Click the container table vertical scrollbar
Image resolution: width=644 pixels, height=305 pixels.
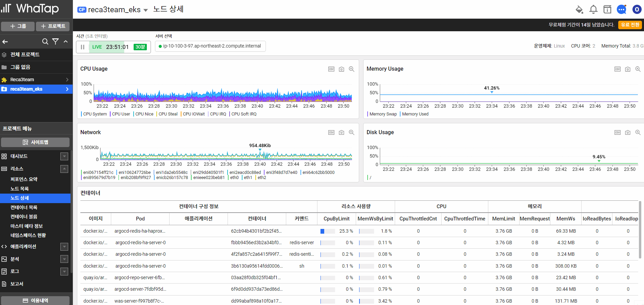point(640,230)
